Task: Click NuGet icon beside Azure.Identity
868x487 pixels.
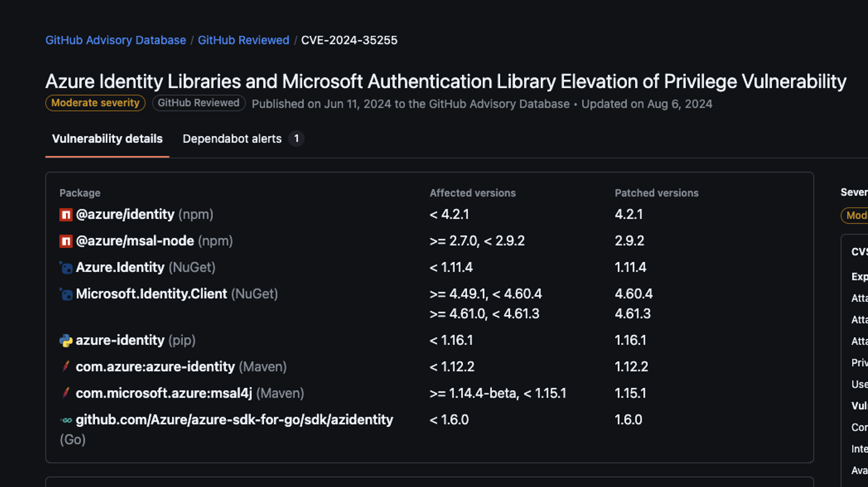Action: tap(66, 268)
